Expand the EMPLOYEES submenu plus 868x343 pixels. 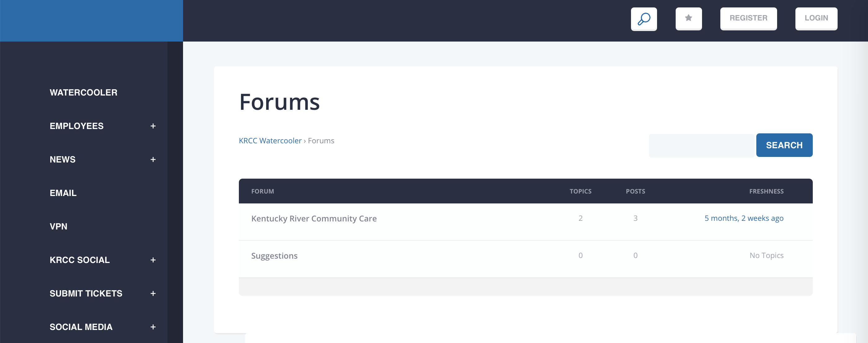tap(153, 126)
